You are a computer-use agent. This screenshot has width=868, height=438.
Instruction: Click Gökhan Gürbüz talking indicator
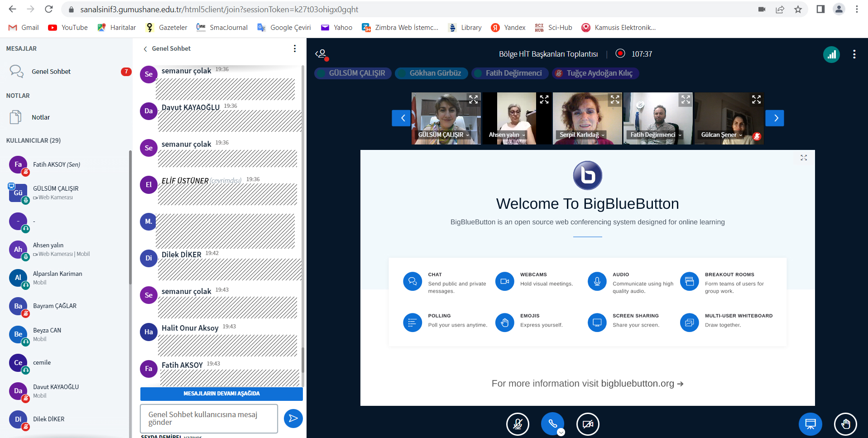431,73
